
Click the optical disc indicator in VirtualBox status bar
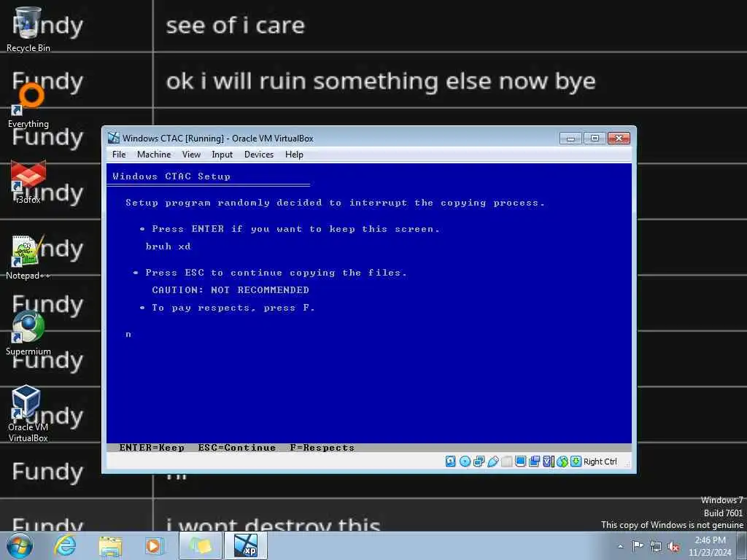[x=465, y=462]
